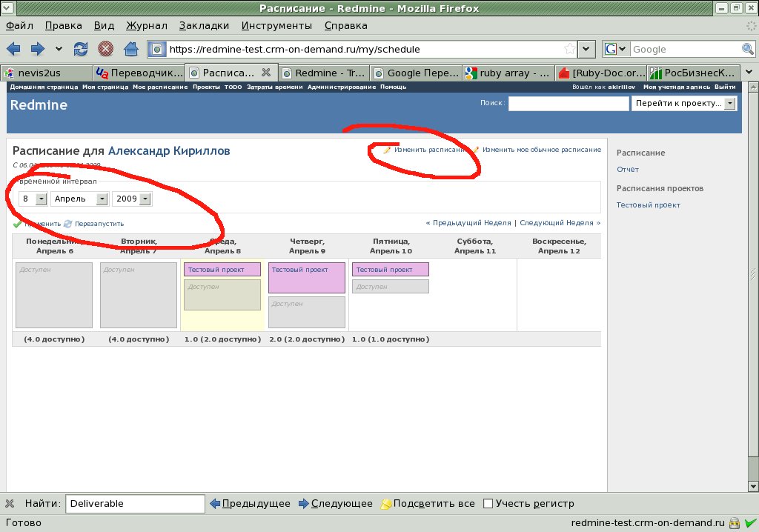This screenshot has width=759, height=532.
Task: Click the red Stop loading icon
Action: [106, 50]
